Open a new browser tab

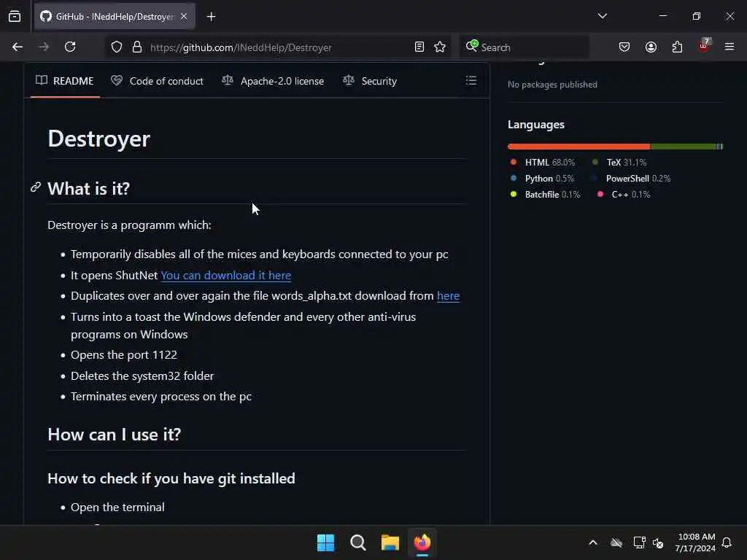[211, 17]
